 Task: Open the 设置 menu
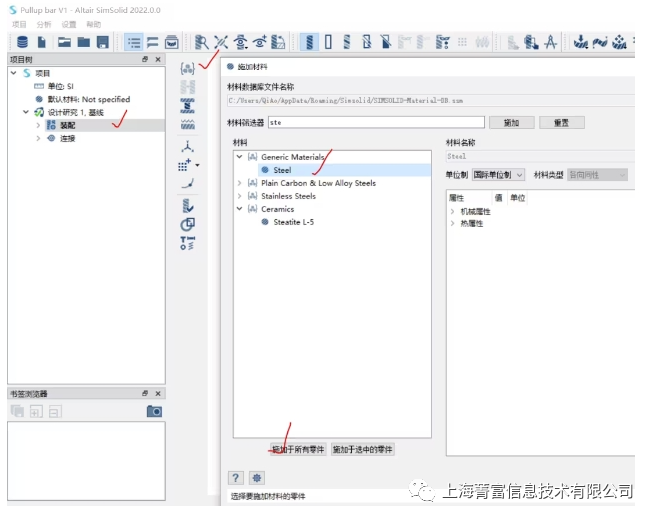click(69, 24)
